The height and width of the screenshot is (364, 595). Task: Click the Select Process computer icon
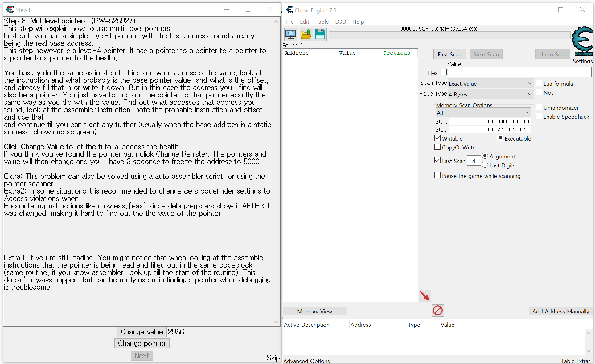pos(290,34)
